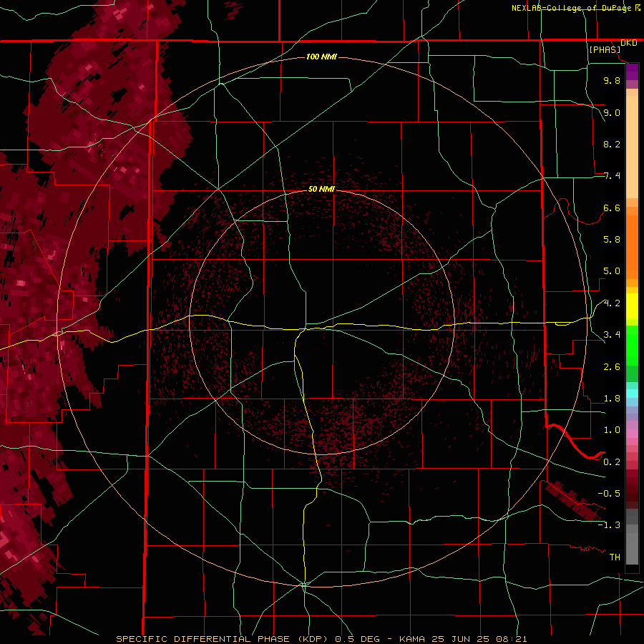Click the -0.5 legend value
644x644 pixels.
(x=609, y=494)
